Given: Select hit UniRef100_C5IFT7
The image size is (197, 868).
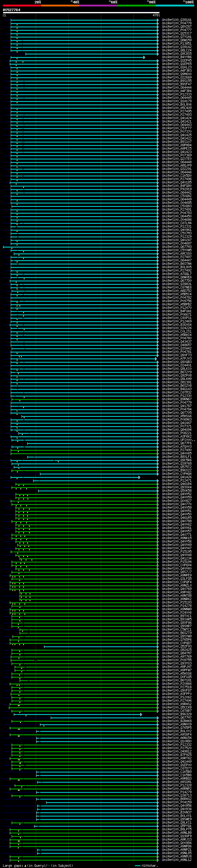Looking at the screenshot, I should (x=177, y=128).
